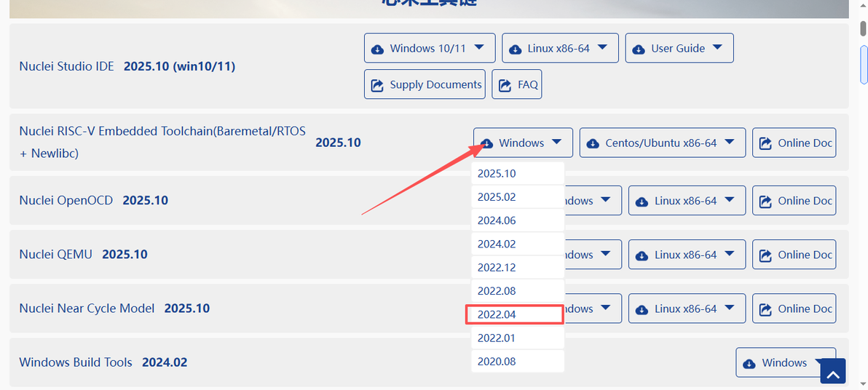Click version label 2025.10 (win10/11)
This screenshot has height=390, width=868.
179,66
